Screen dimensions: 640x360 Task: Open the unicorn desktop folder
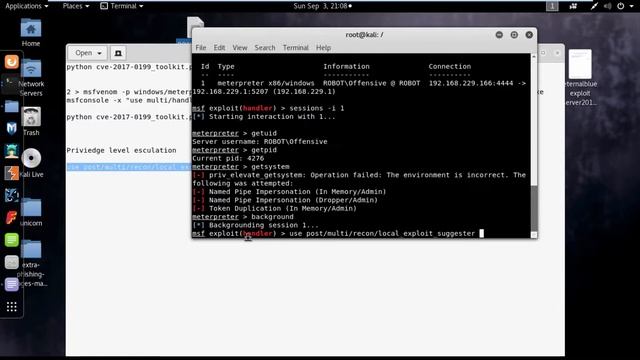pos(31,212)
